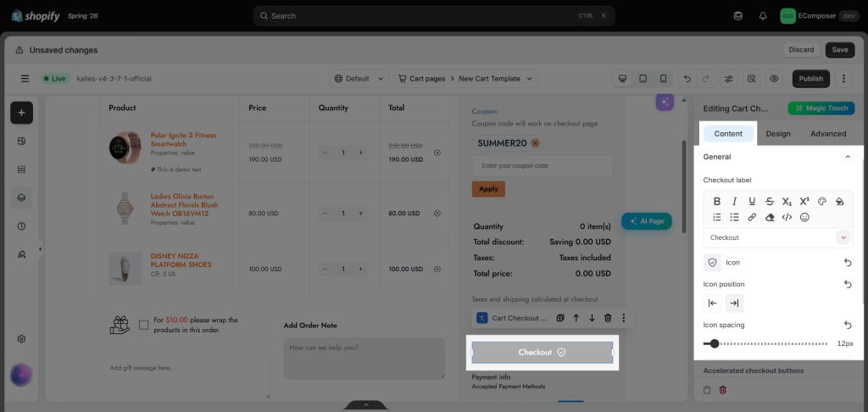Click the Checkout button in canvas
This screenshot has height=412, width=868.
[x=542, y=352]
